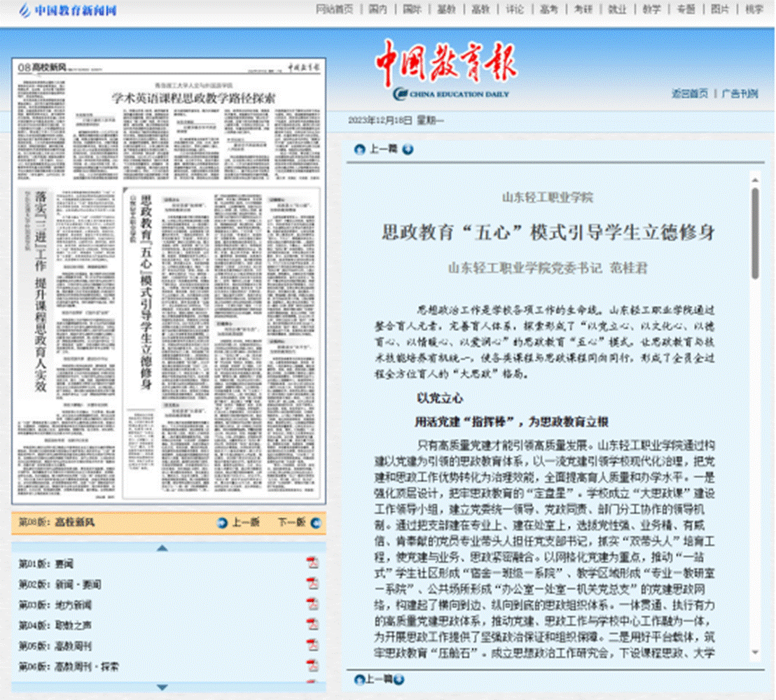Click the 中国教育新闻网 logo in the top bar

69,10
